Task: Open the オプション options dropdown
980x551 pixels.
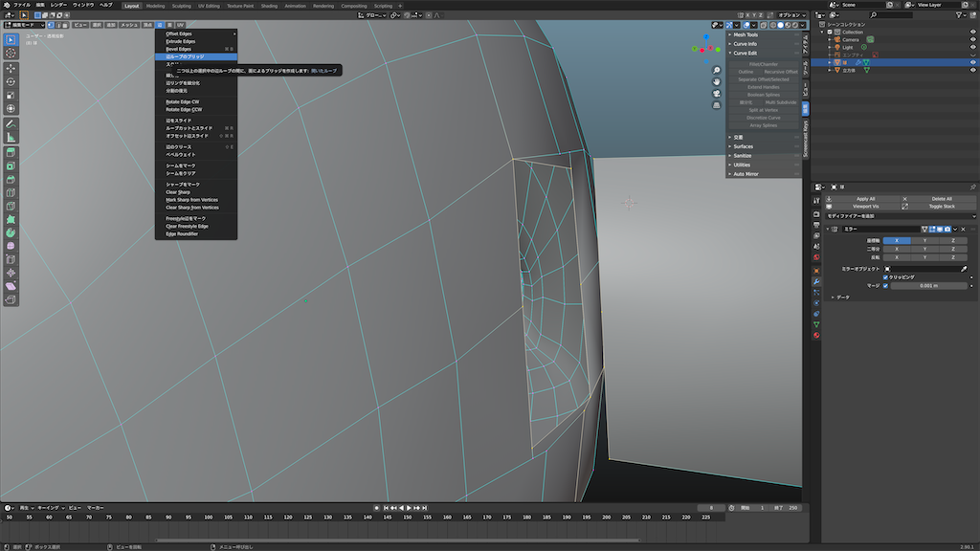Action: click(791, 15)
